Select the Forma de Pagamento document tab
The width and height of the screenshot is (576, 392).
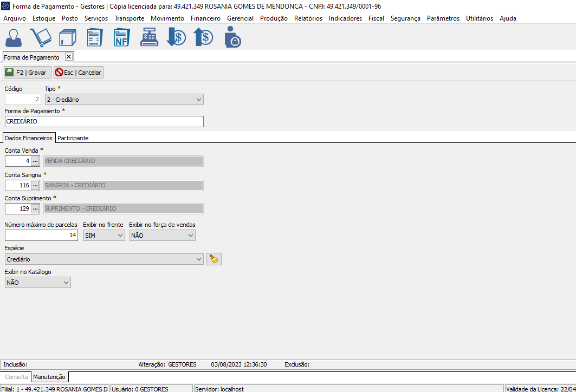(31, 57)
